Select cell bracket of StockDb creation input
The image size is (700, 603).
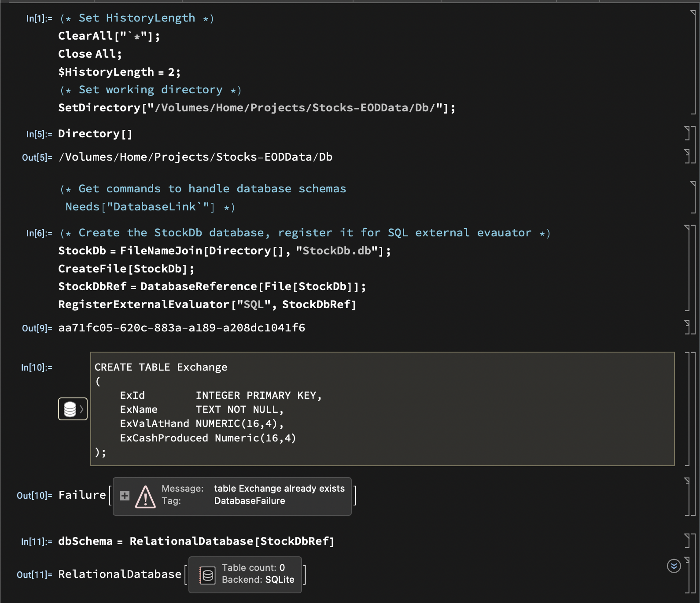click(687, 268)
